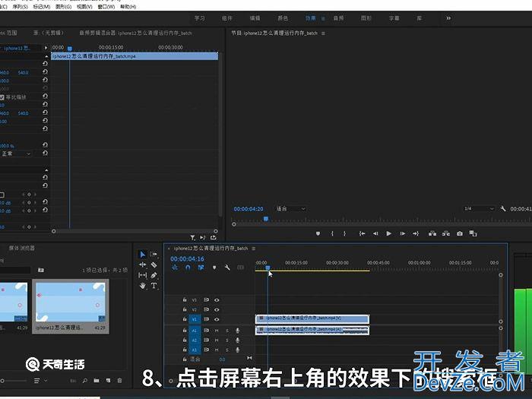Step back one frame in Program monitor
This screenshot has width=532, height=399.
375,233
